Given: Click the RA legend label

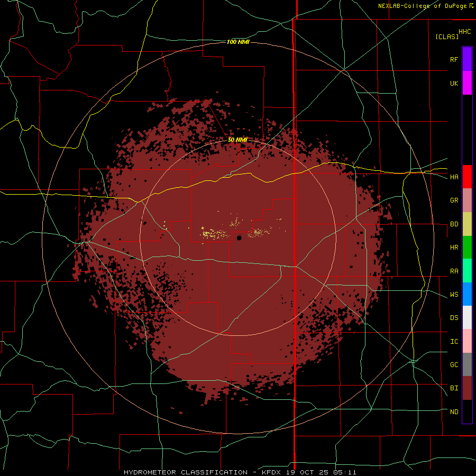Looking at the screenshot, I should (454, 271).
